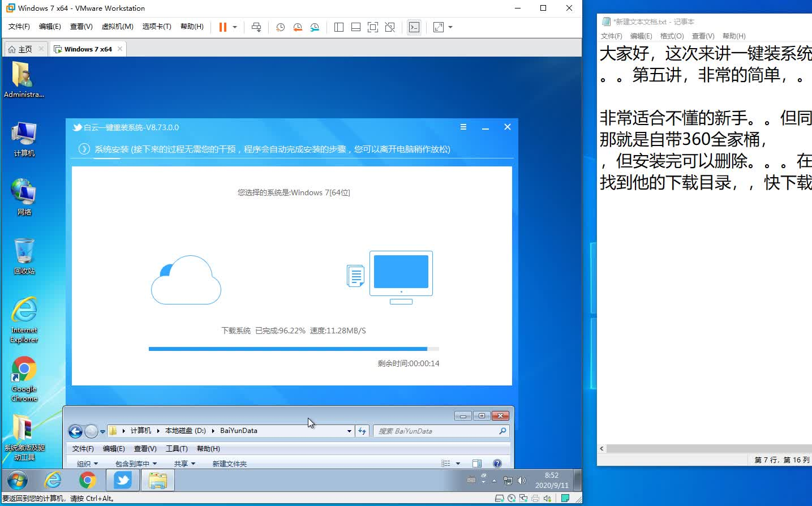Open the Windows 7 Start button

coord(17,481)
